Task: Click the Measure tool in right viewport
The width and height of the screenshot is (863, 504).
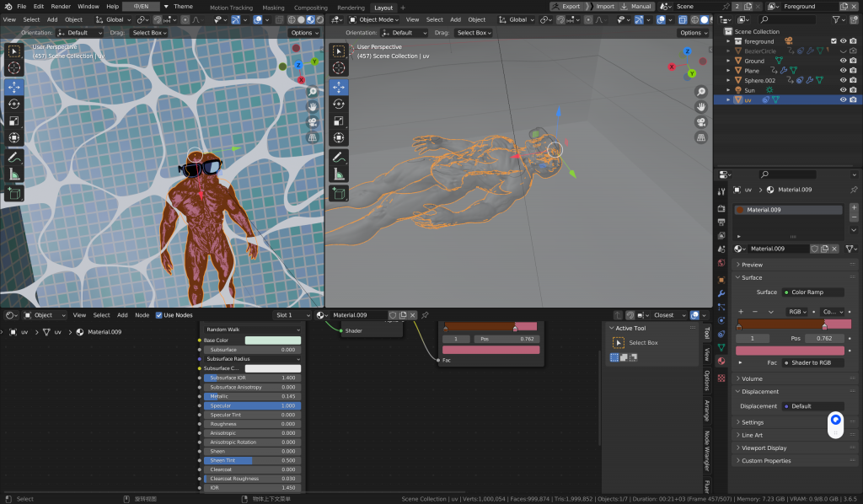Action: pyautogui.click(x=338, y=174)
